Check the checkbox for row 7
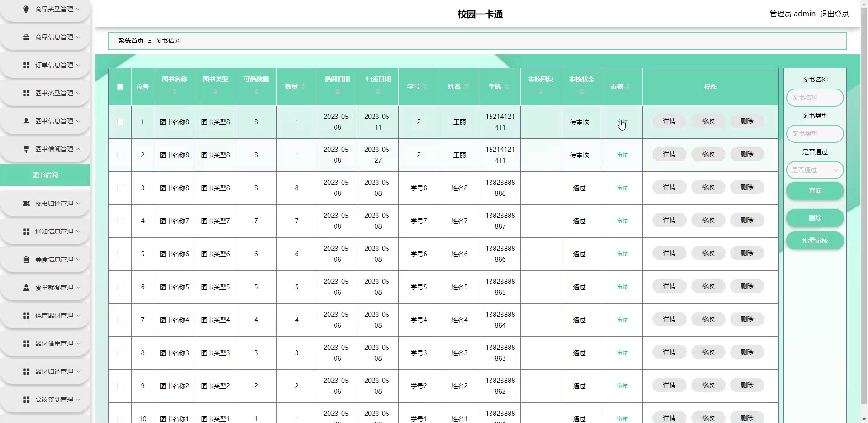The width and height of the screenshot is (868, 423). [120, 320]
